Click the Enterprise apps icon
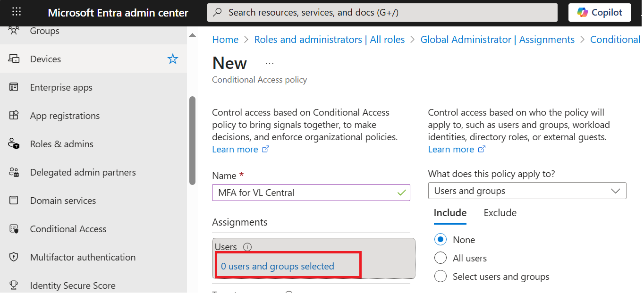644x294 pixels. pyautogui.click(x=14, y=87)
